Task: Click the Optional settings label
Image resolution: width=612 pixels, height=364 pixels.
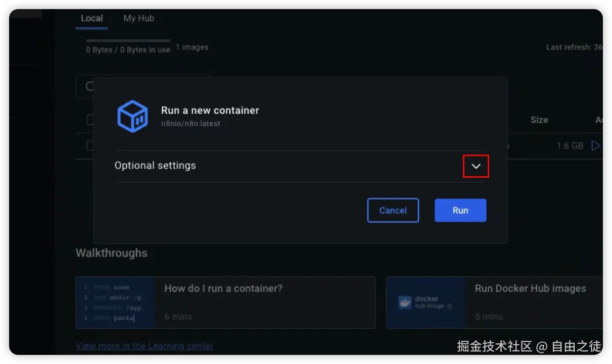Action: click(155, 166)
